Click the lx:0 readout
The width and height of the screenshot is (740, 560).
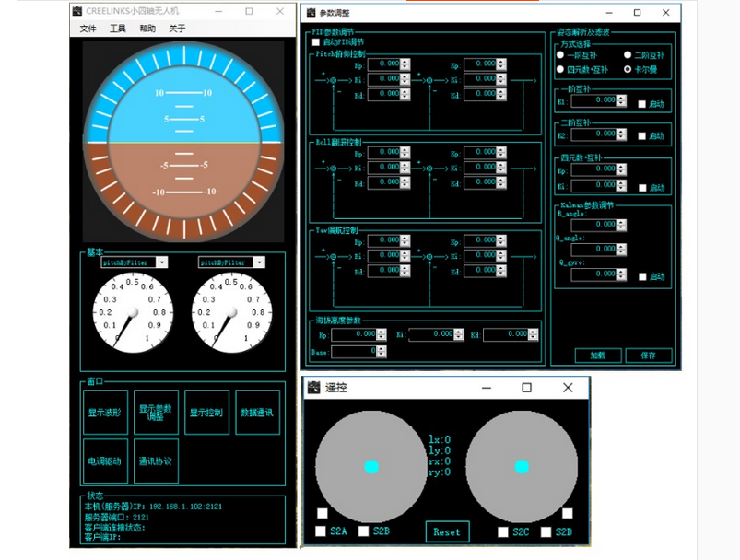440,439
